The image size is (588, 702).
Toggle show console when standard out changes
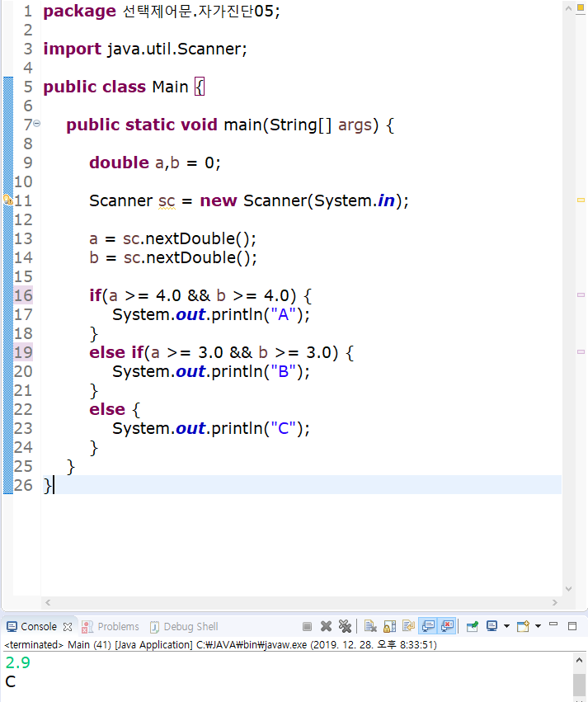click(x=428, y=626)
